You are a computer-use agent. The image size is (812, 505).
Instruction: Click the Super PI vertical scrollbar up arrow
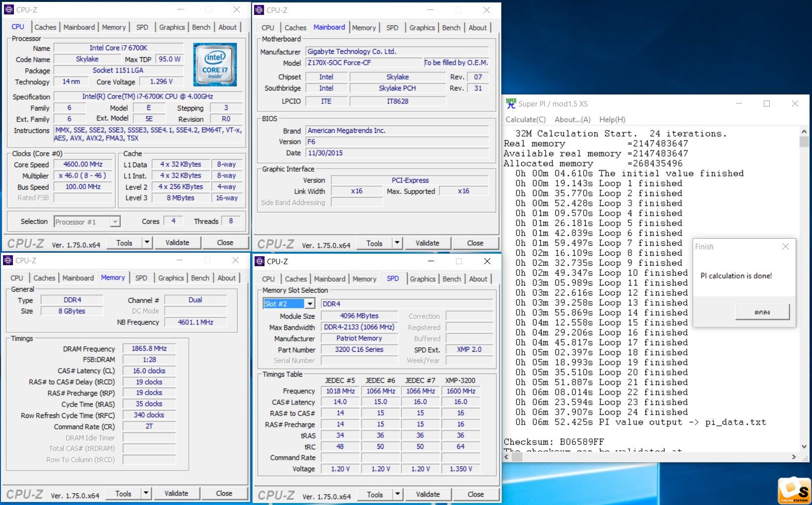click(x=804, y=131)
